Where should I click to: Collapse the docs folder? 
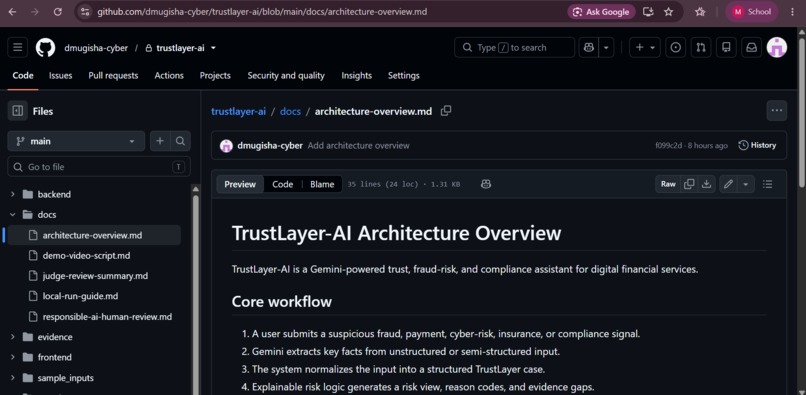(x=13, y=214)
